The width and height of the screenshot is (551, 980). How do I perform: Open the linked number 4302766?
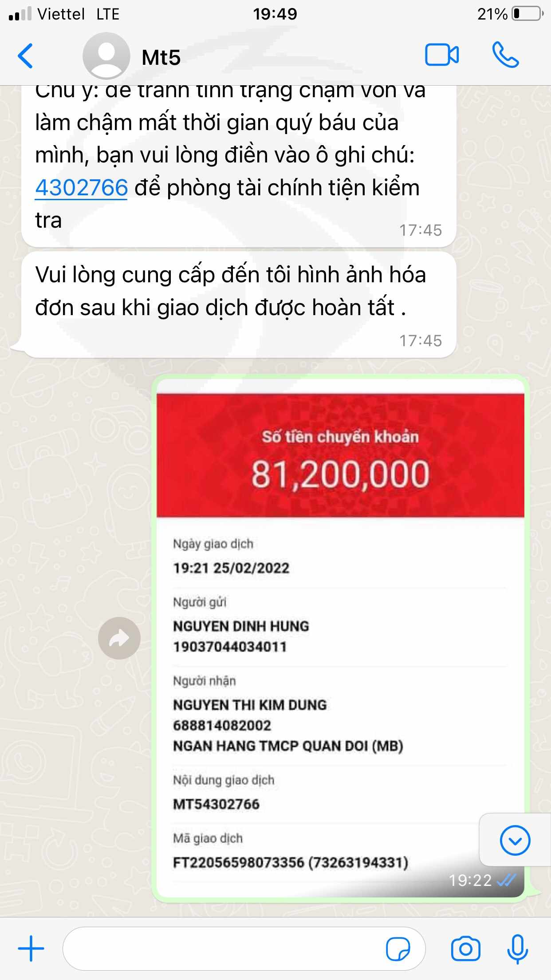(81, 187)
